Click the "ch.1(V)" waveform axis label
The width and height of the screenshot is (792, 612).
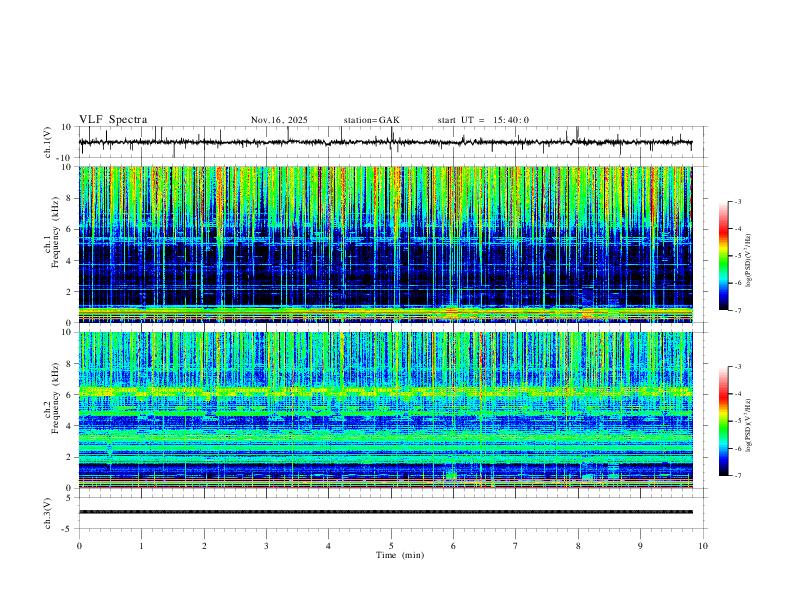pos(47,142)
